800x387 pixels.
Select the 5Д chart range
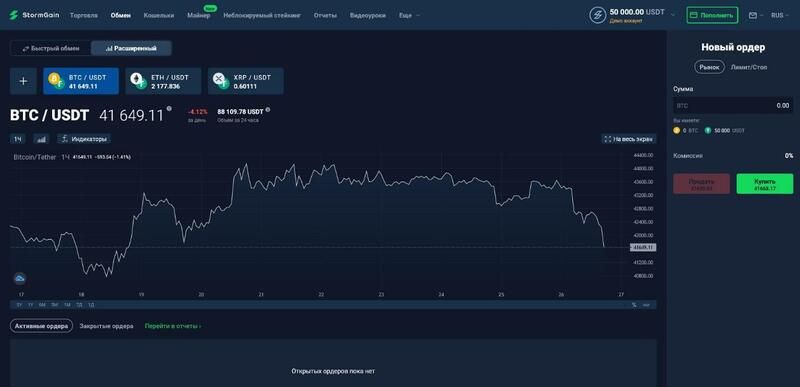point(79,305)
